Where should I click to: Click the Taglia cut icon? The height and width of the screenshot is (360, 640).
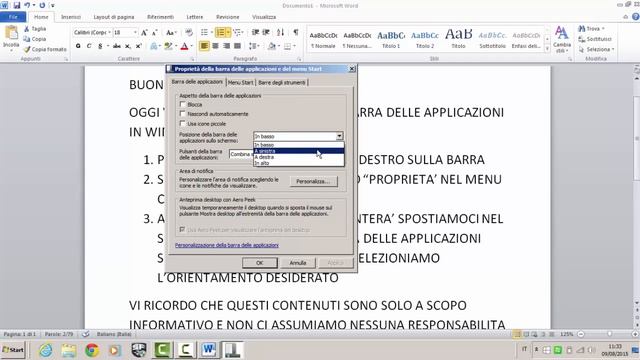tap(27, 29)
